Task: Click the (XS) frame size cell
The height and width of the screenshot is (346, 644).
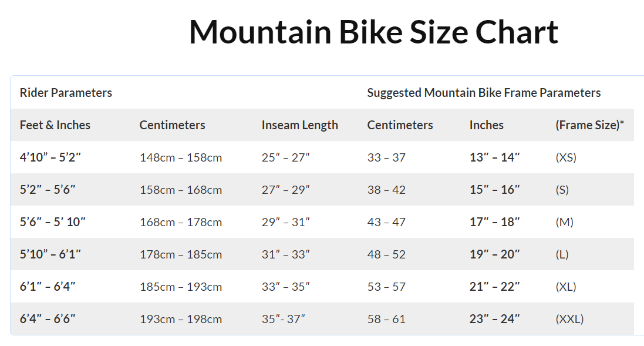Action: (x=566, y=157)
